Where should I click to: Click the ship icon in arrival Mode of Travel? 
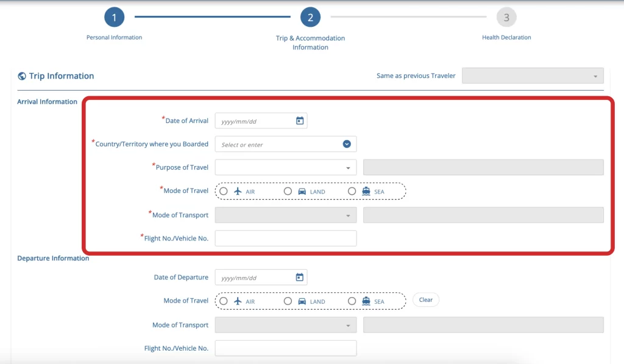point(366,191)
